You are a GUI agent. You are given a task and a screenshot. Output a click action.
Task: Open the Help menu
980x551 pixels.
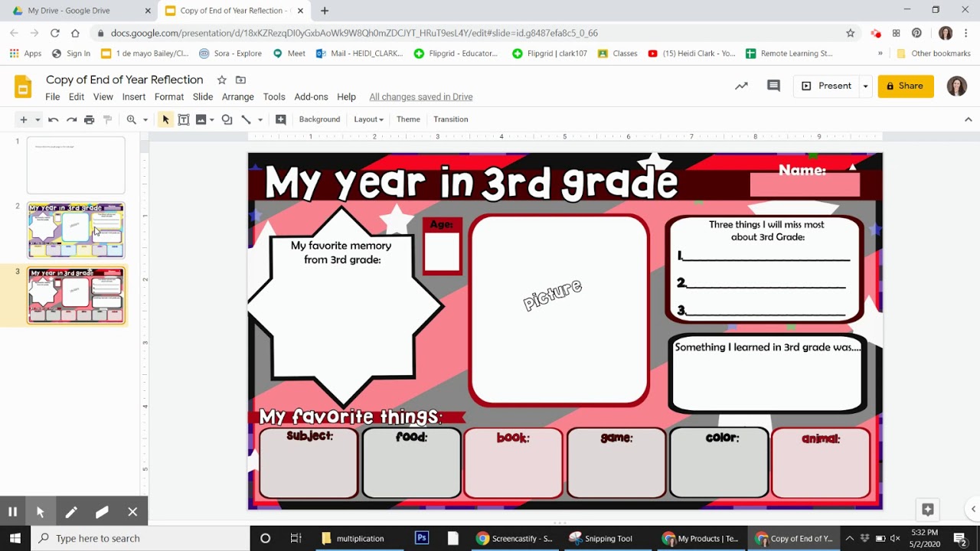click(x=347, y=97)
